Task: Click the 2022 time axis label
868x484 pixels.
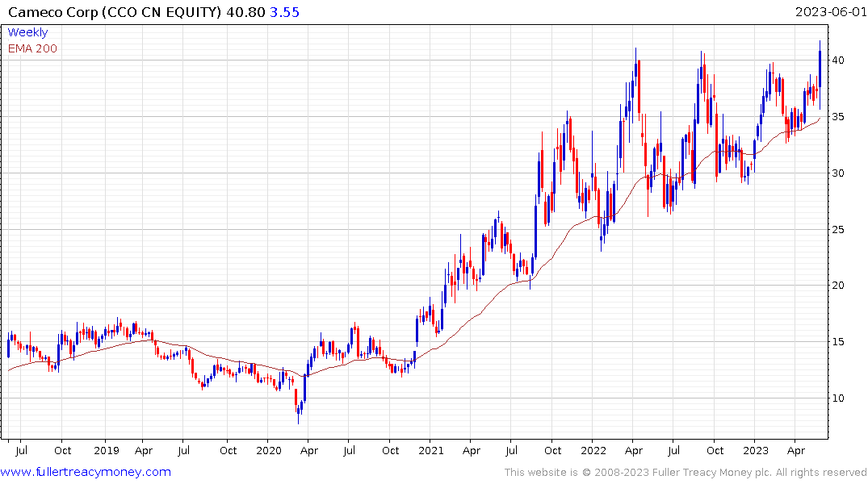Action: 593,450
